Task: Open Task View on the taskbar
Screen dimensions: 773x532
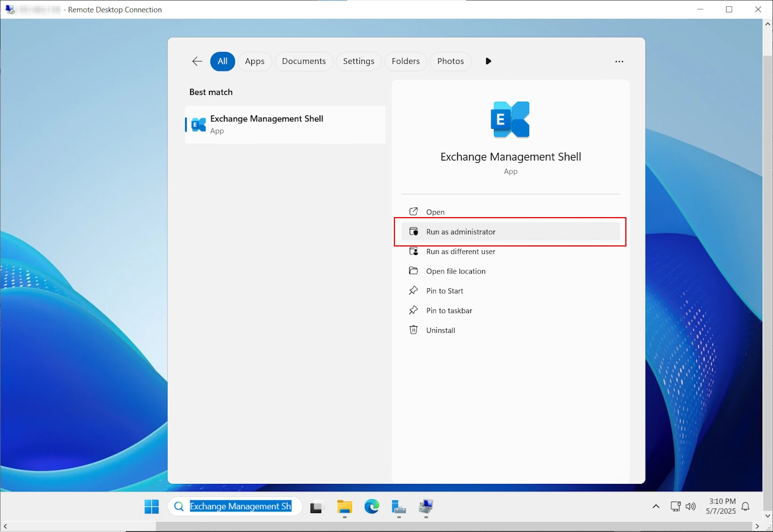Action: (316, 507)
